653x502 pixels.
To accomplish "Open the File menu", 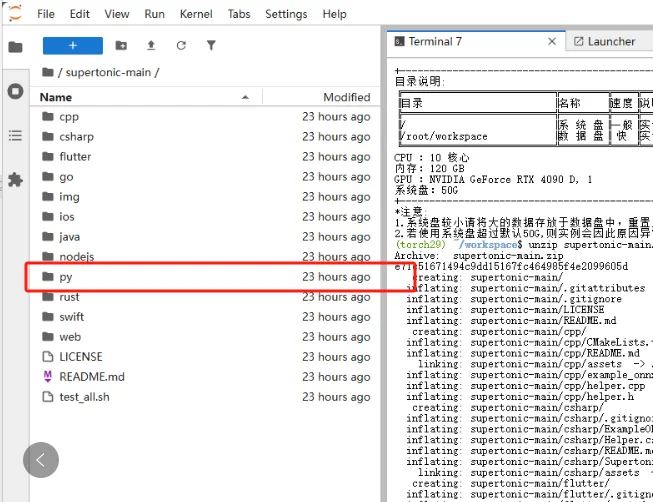I will (x=46, y=14).
